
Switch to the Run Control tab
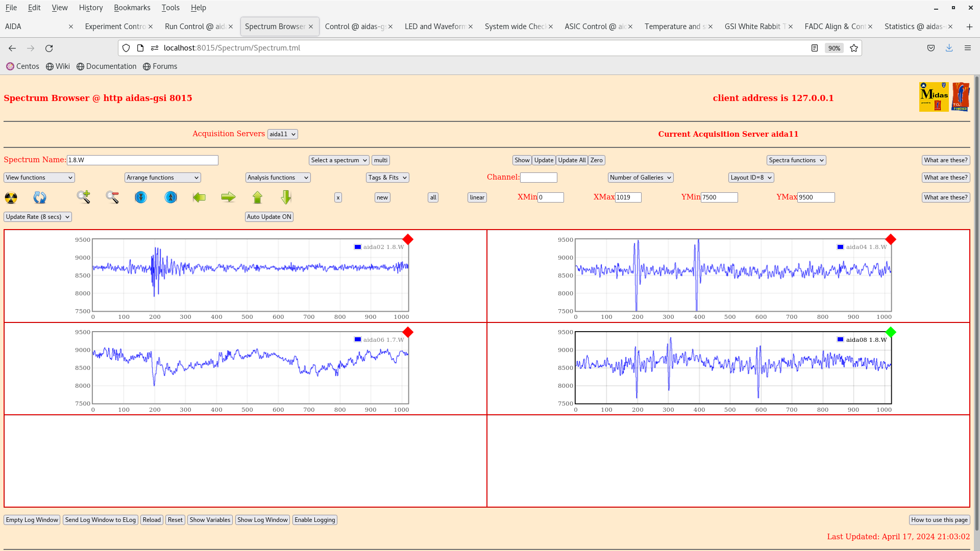coord(195,27)
